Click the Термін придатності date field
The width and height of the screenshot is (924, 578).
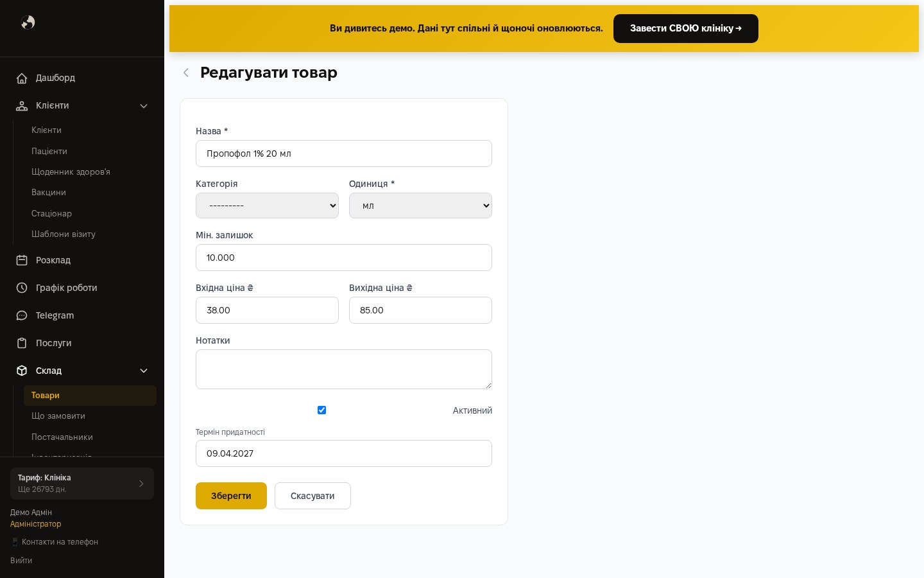click(344, 453)
